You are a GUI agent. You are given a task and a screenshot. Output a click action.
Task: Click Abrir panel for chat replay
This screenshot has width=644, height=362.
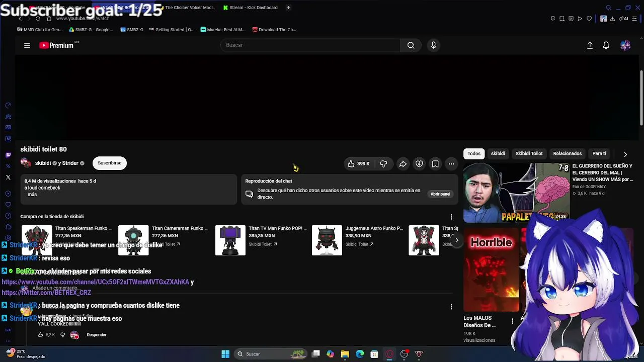(x=440, y=194)
